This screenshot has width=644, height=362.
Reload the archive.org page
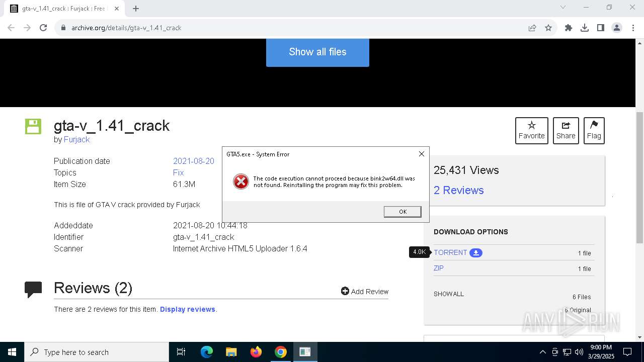click(x=43, y=28)
